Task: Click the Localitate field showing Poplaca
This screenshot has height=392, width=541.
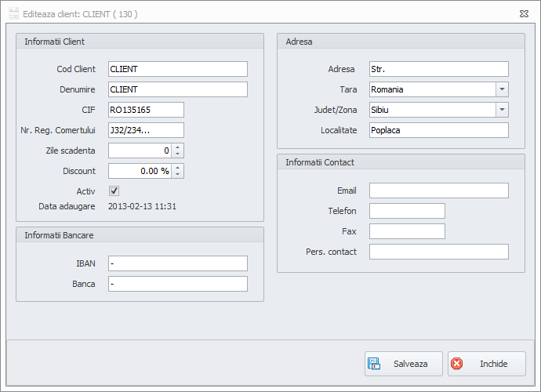Action: [438, 130]
